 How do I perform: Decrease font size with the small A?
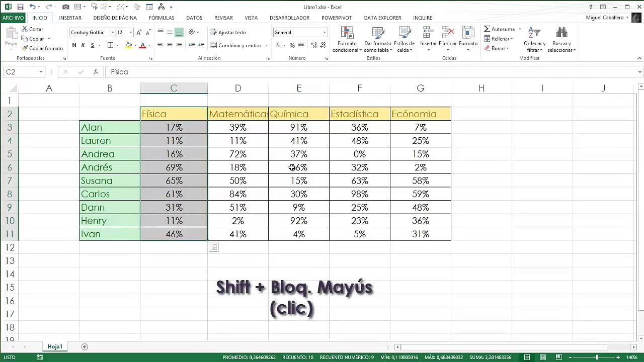click(x=149, y=32)
